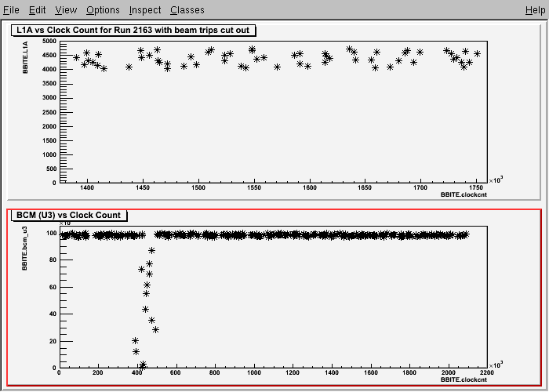Image resolution: width=549 pixels, height=392 pixels.
Task: Open the Help menu
Action: (x=536, y=10)
